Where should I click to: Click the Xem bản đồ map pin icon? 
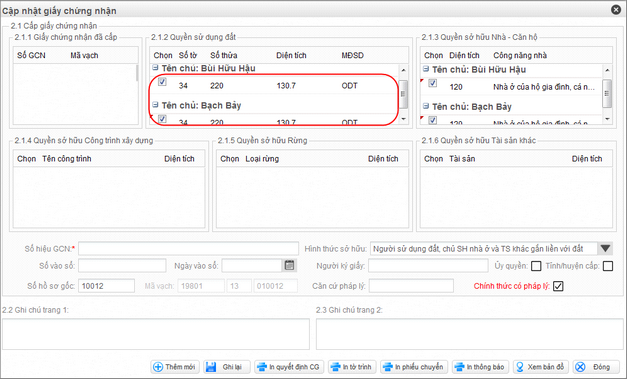pyautogui.click(x=520, y=367)
